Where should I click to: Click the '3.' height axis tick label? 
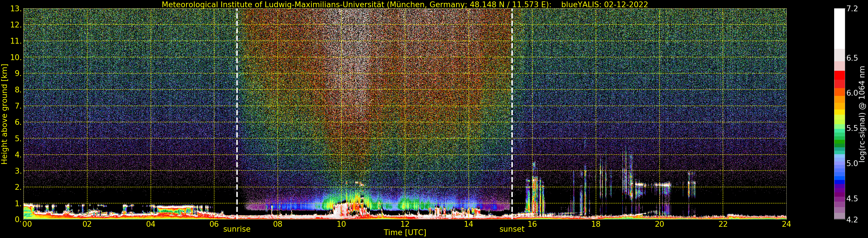click(x=18, y=171)
